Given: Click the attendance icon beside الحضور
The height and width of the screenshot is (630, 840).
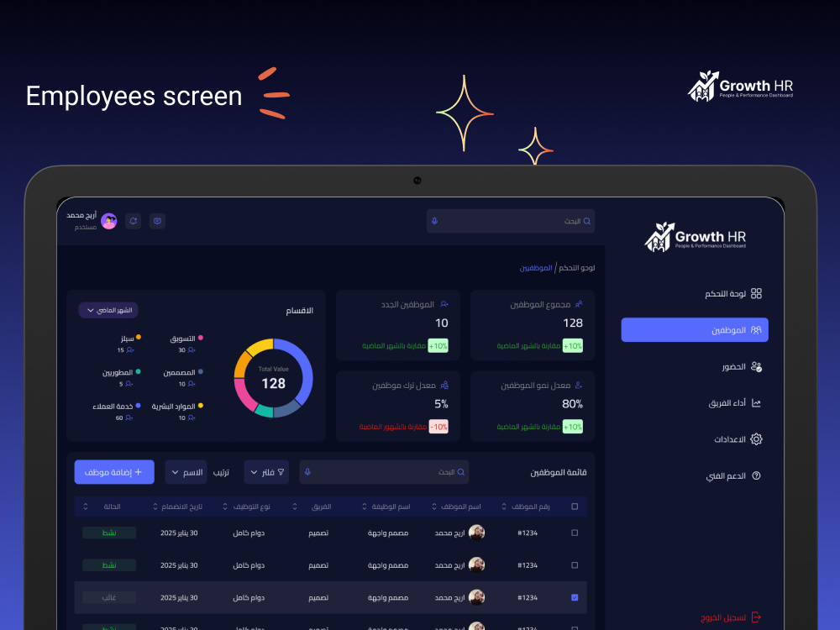Looking at the screenshot, I should tap(756, 366).
